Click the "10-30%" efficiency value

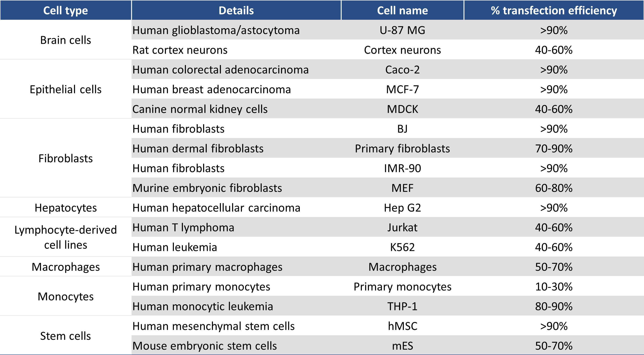click(x=554, y=287)
